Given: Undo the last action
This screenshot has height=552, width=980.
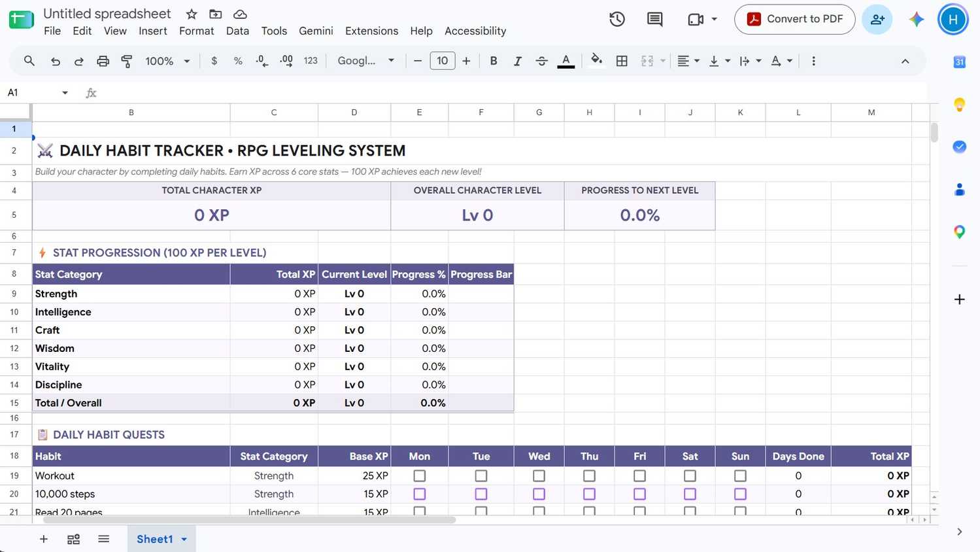Looking at the screenshot, I should 56,61.
